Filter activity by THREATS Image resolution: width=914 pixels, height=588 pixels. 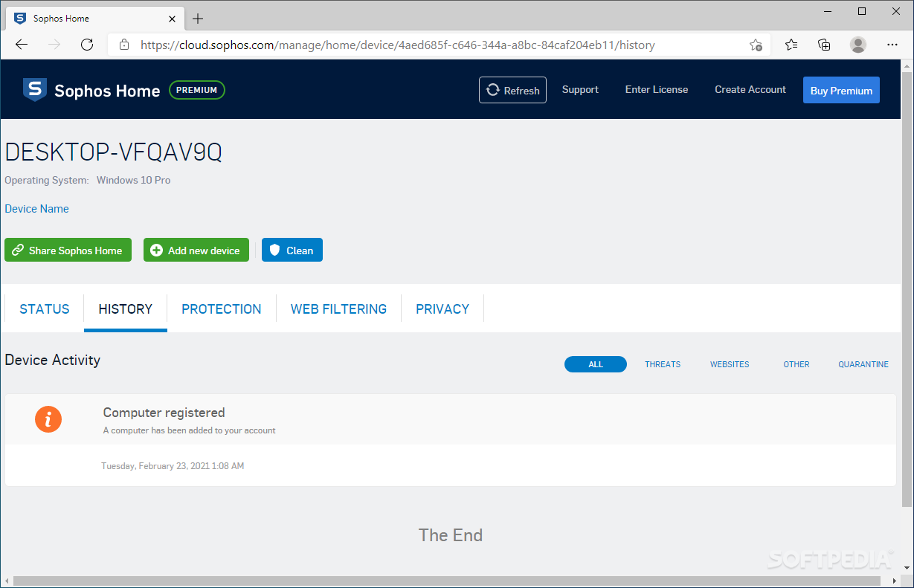pyautogui.click(x=663, y=364)
